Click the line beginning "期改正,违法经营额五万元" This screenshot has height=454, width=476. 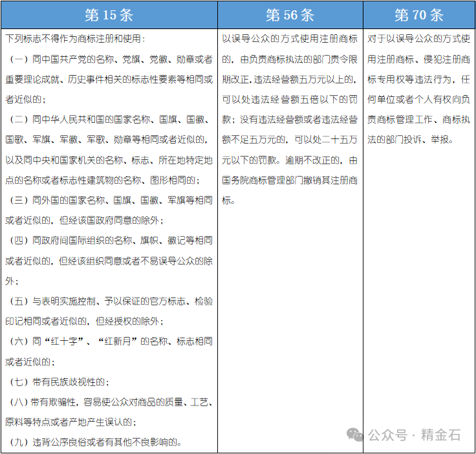coord(290,79)
